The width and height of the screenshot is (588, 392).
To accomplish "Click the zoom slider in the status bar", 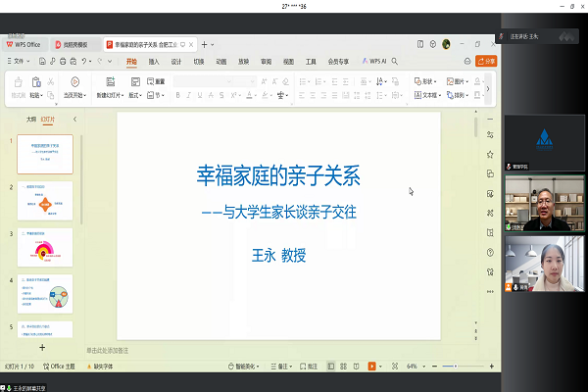I will click(455, 366).
